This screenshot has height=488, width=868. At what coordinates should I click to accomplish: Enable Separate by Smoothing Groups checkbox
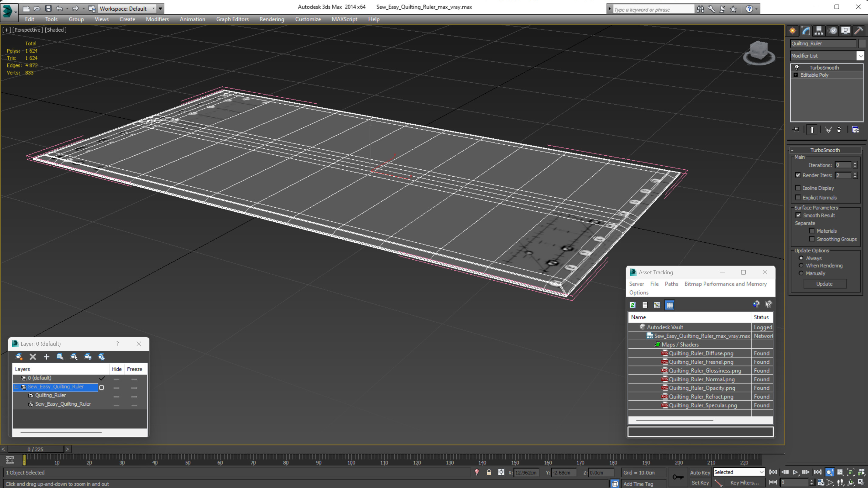click(812, 239)
